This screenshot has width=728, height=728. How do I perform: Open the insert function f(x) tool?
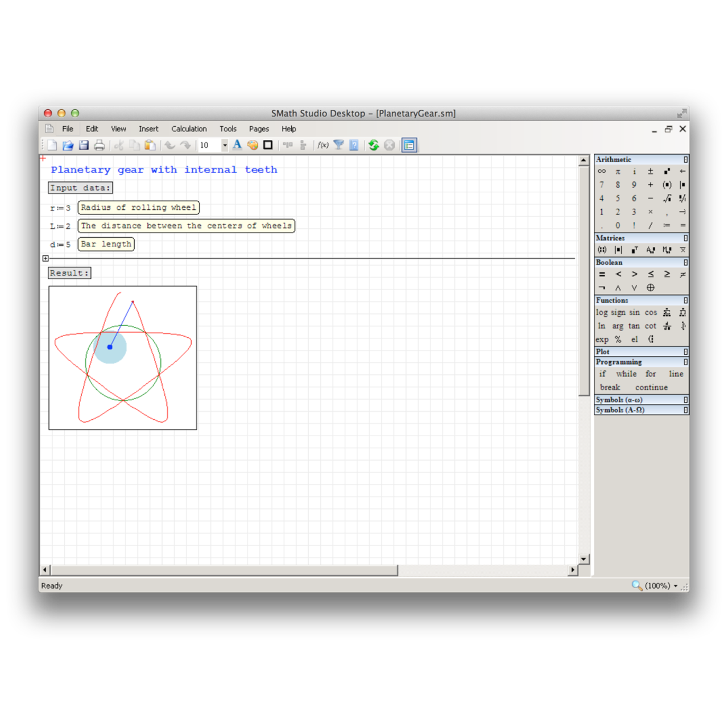click(x=323, y=146)
